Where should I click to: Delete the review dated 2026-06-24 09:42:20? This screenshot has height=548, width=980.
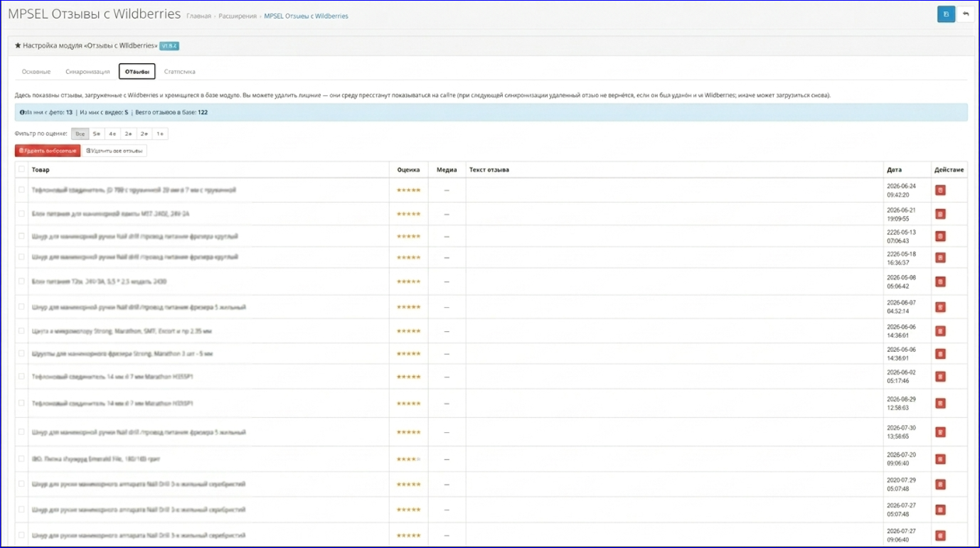point(940,190)
